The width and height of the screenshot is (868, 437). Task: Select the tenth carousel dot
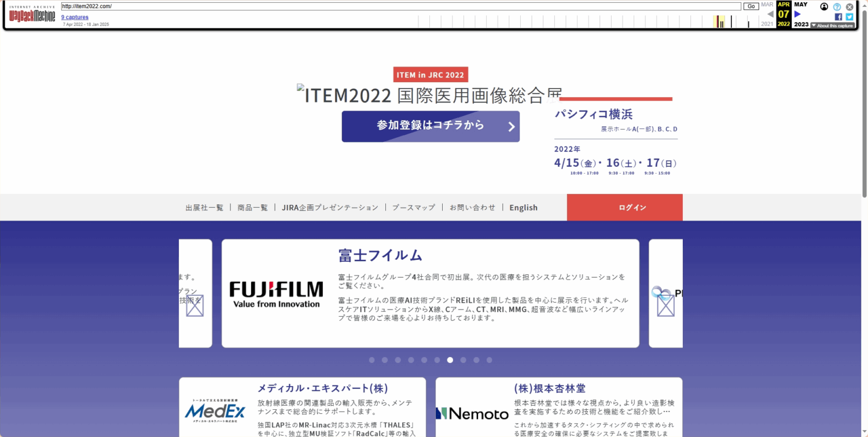[490, 360]
